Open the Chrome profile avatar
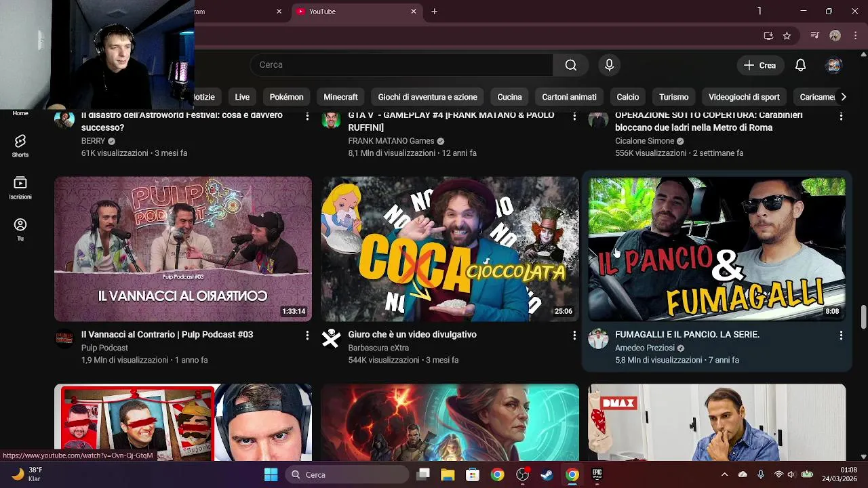 tap(835, 35)
